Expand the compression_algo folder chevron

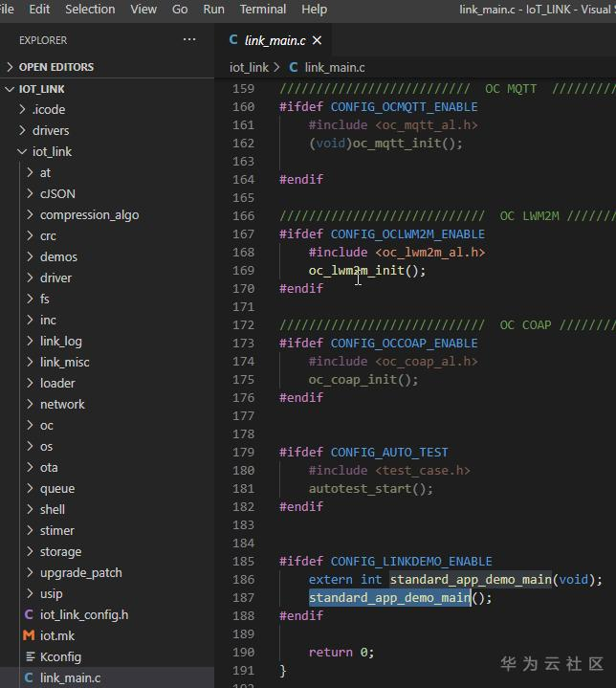coord(30,214)
